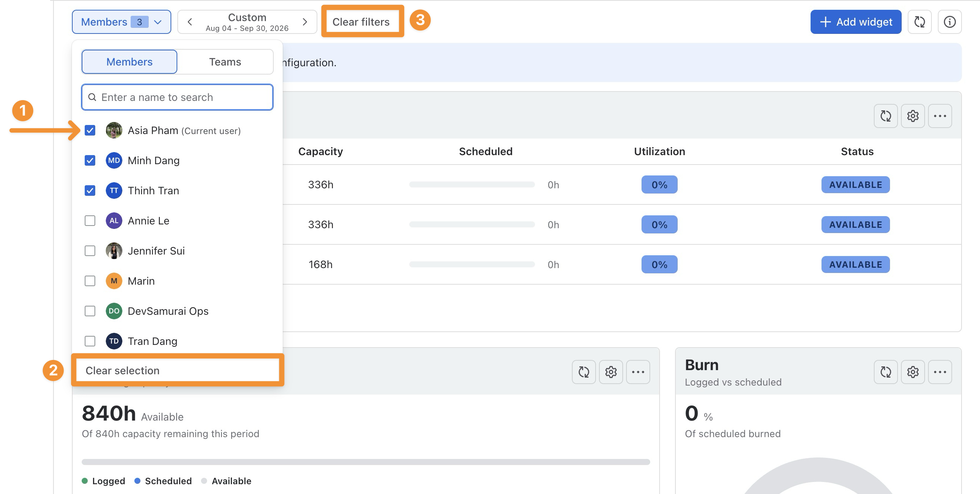Image resolution: width=980 pixels, height=494 pixels.
Task: Focus the name search field
Action: tap(177, 98)
